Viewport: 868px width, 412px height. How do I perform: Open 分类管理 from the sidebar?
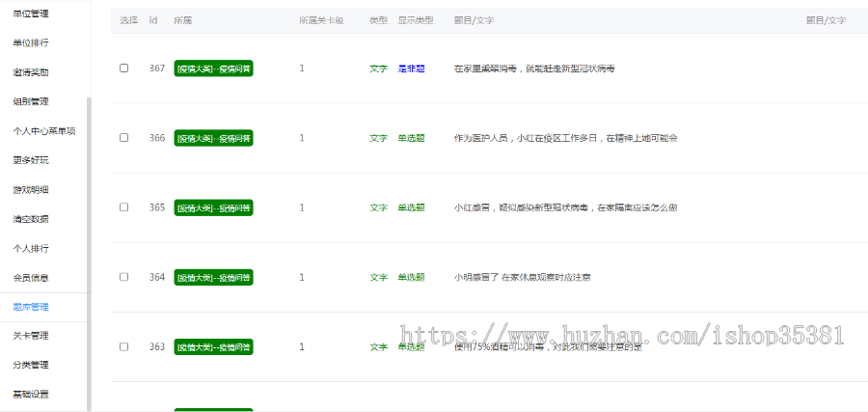pos(31,366)
